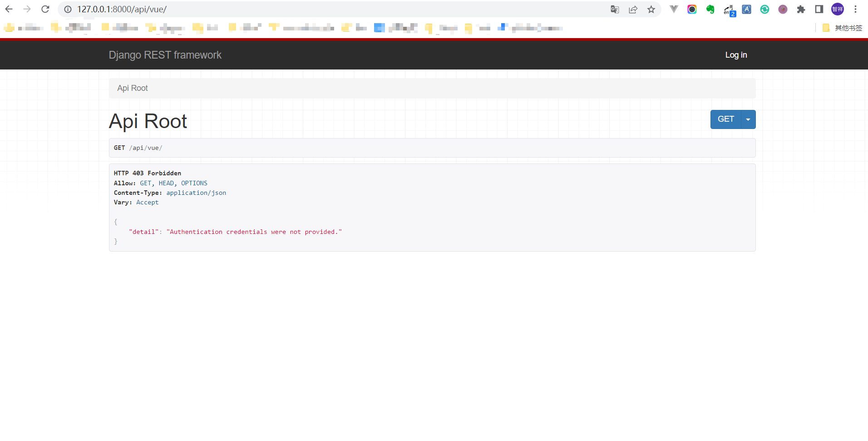Open the Evernote elephant extension icon
The image size is (868, 441).
pos(710,9)
